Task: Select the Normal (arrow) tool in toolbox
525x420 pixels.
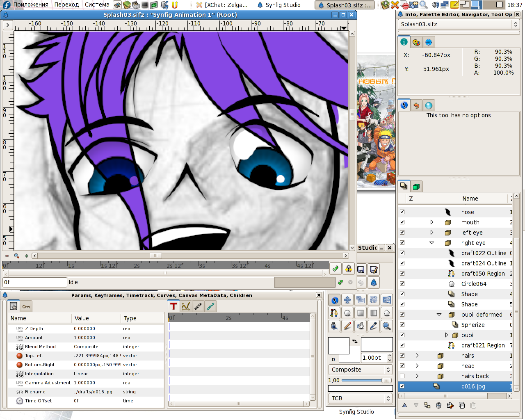Action: click(335, 300)
